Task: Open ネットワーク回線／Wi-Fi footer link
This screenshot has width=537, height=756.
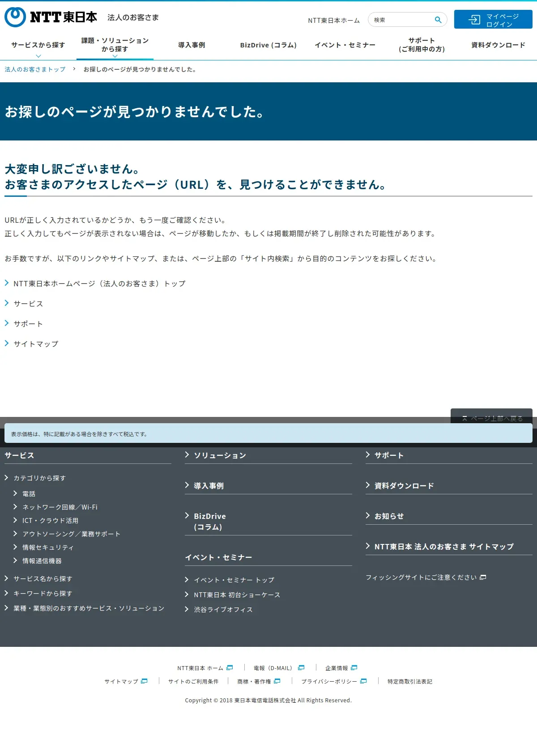Action: pyautogui.click(x=60, y=507)
